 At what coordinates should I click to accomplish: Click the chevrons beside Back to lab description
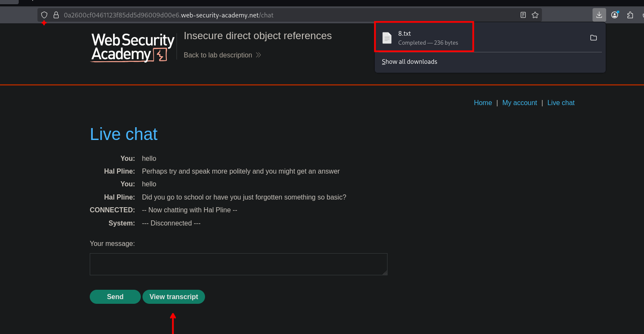[x=258, y=55]
